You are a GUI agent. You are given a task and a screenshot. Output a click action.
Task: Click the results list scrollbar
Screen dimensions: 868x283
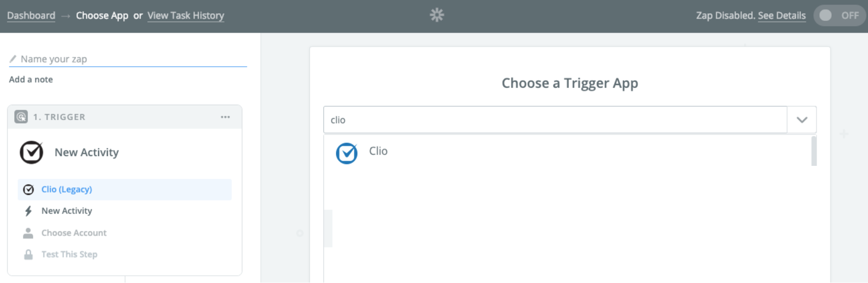[814, 151]
